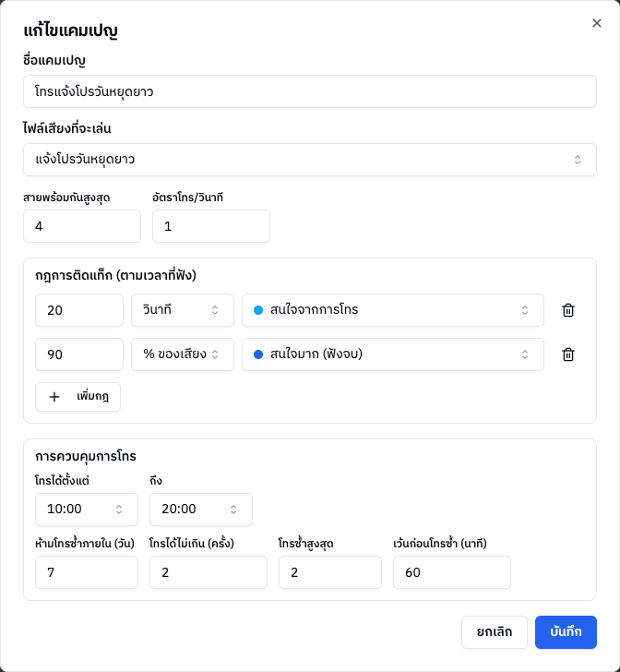Click the สายพร้อมกันสูงสุด field with 4

(x=82, y=226)
